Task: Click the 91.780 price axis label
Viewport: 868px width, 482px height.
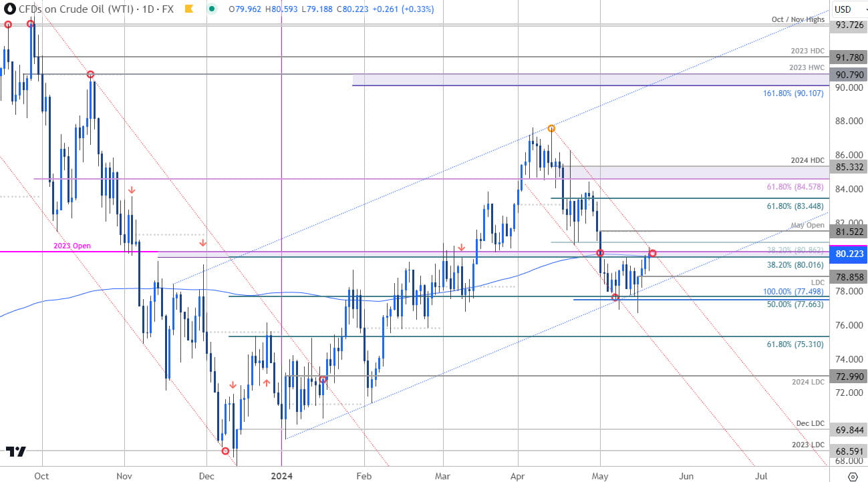Action: pos(848,58)
